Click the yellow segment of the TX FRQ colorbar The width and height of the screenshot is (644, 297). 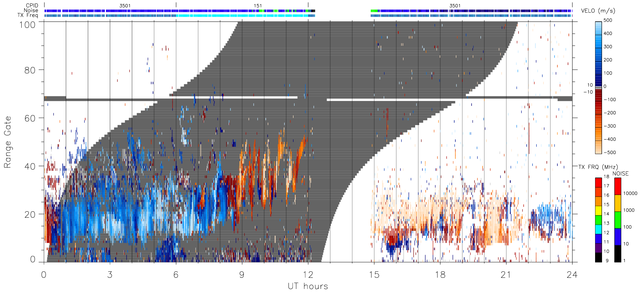pos(599,211)
